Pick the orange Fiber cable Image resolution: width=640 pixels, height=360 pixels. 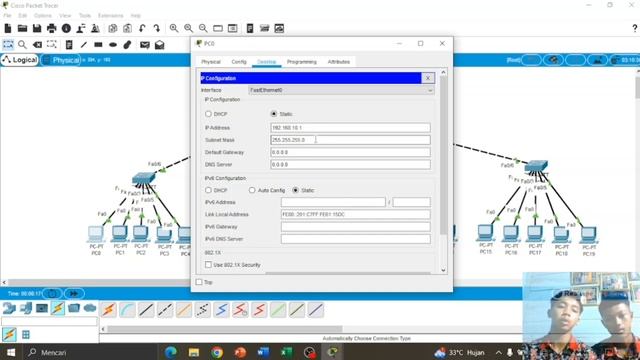(184, 310)
